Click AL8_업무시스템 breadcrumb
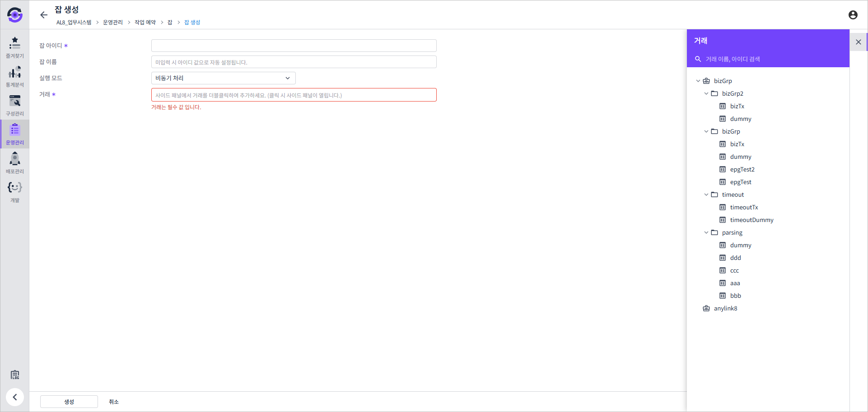868x412 pixels. (74, 22)
